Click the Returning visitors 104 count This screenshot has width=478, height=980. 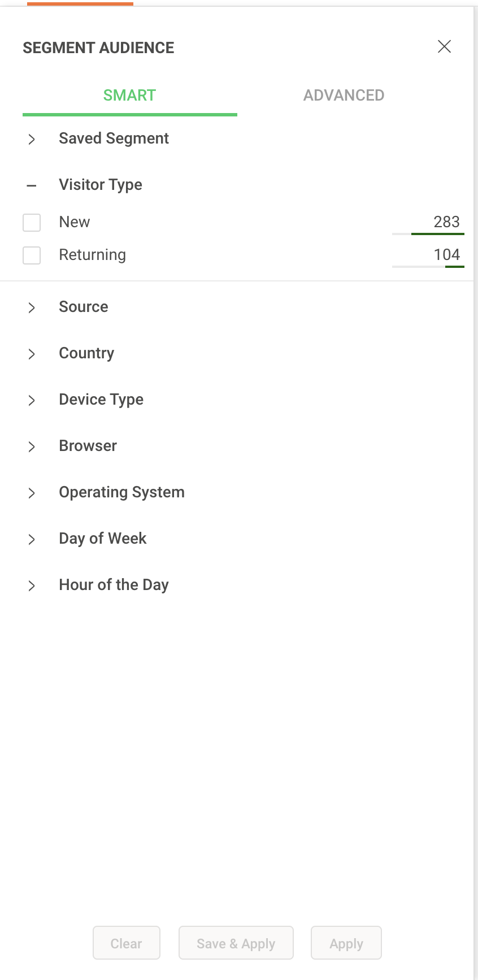click(x=446, y=255)
